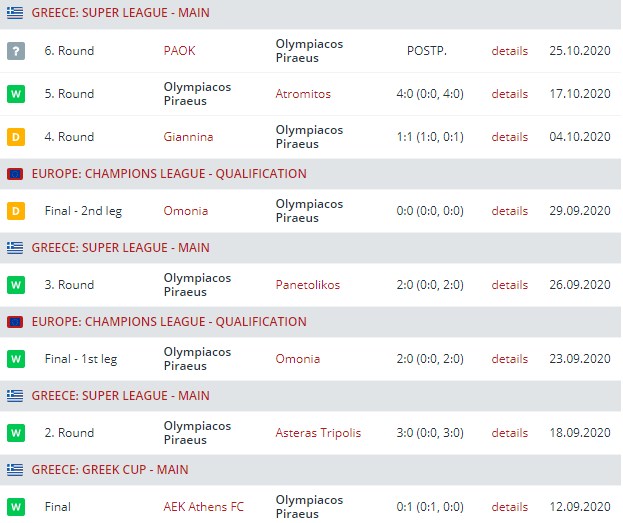
Task: Open details for the Giannina match
Action: [x=509, y=137]
